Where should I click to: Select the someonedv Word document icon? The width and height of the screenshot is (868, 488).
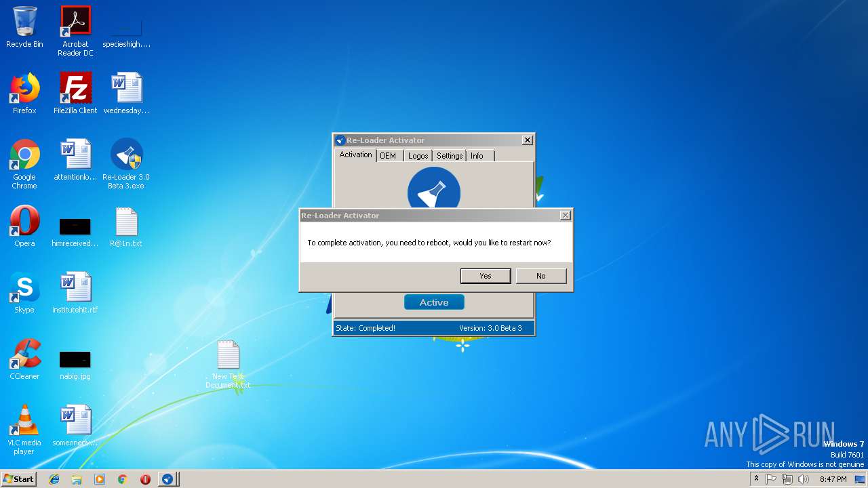point(75,426)
